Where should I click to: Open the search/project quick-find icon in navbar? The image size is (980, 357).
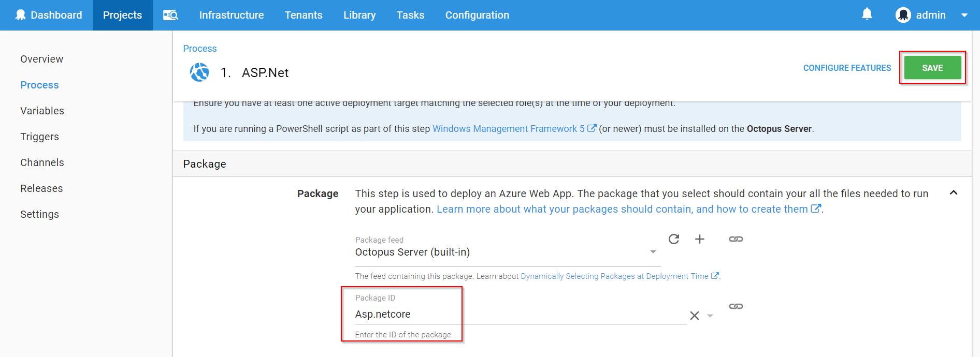point(170,15)
